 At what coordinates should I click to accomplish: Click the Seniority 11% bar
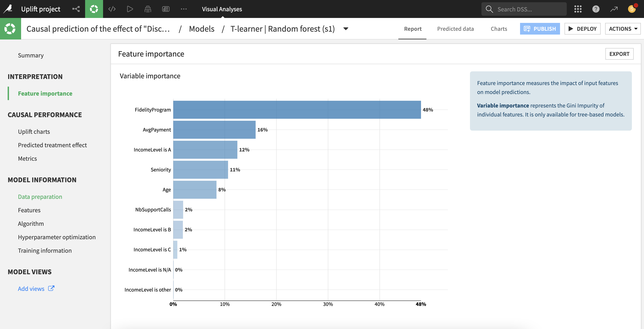pyautogui.click(x=201, y=169)
